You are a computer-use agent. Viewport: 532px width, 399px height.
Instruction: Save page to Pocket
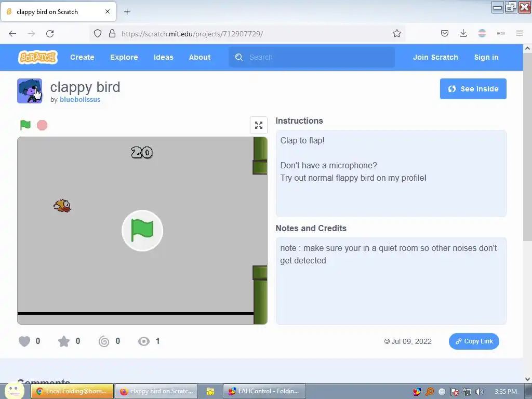[x=445, y=33]
